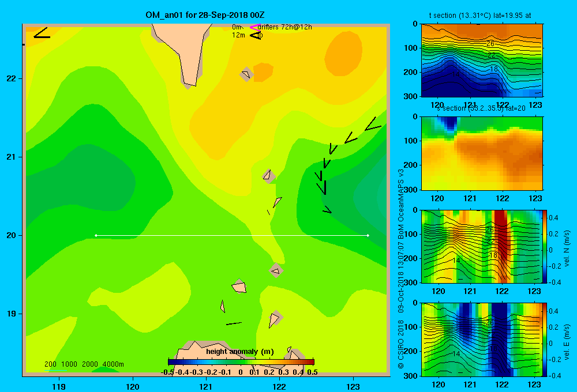Click the 'height anomaly (m)' label

240,352
